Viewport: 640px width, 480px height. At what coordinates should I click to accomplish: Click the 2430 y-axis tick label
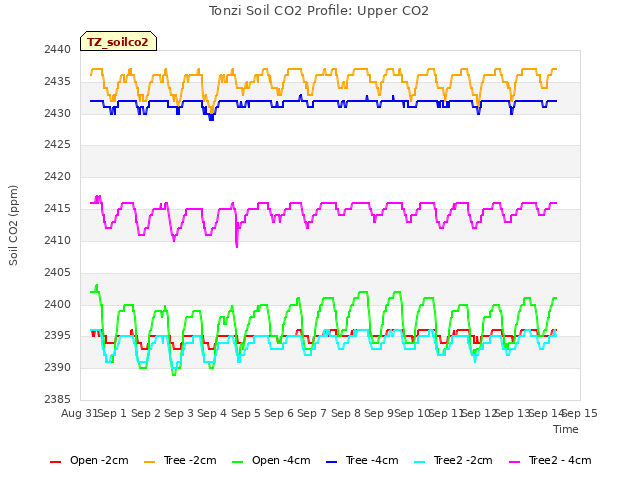click(58, 113)
